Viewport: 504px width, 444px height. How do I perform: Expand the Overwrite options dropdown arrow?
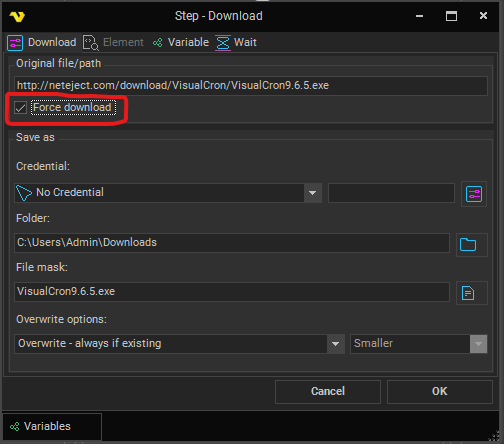[x=336, y=344]
